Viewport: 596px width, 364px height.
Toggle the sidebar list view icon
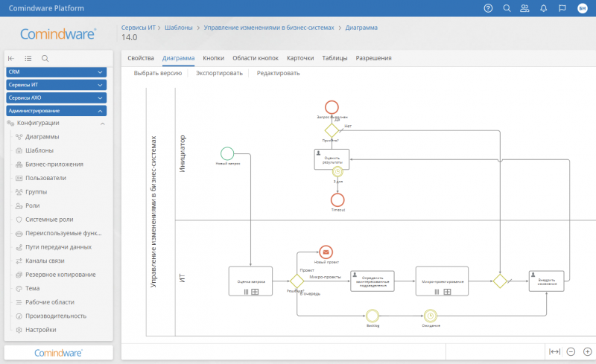coord(28,58)
